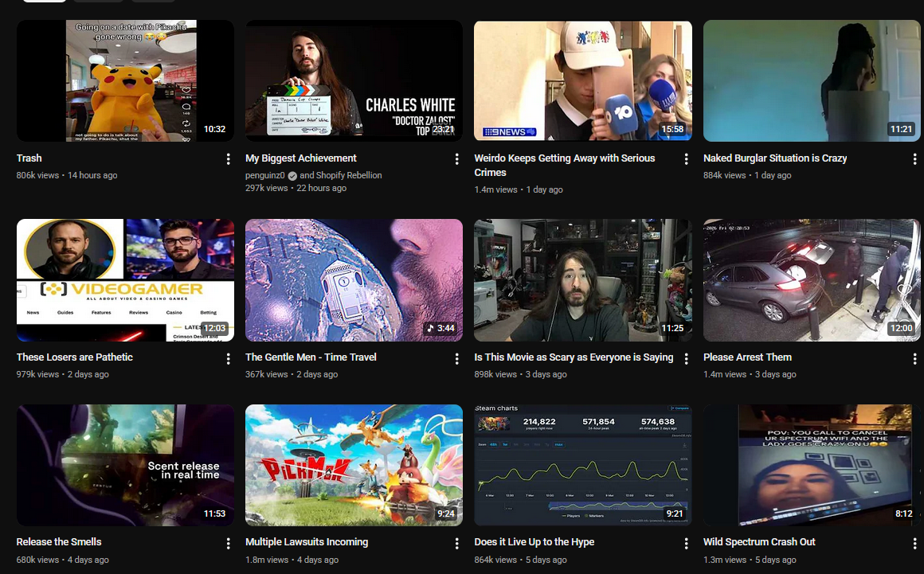Click the '9:21' duration badge

click(675, 513)
